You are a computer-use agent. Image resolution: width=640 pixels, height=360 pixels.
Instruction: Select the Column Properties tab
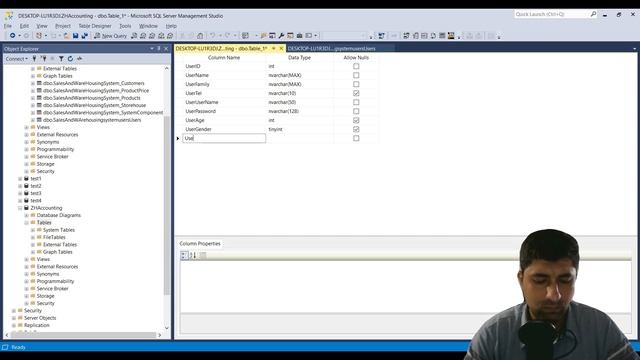click(200, 244)
